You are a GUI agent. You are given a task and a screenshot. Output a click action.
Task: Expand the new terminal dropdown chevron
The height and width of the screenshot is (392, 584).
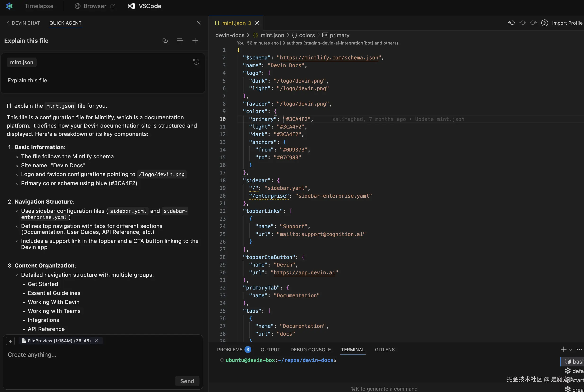[x=570, y=350]
